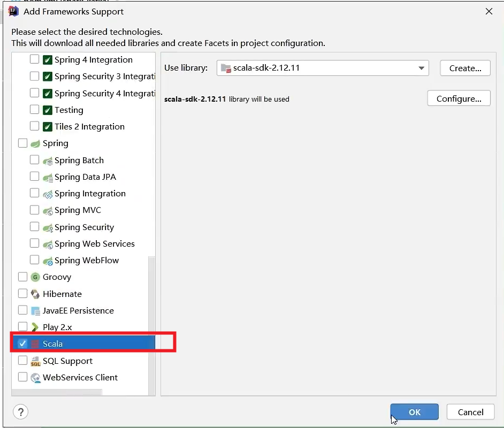Confirm with the OK button
The width and height of the screenshot is (504, 428).
point(414,412)
